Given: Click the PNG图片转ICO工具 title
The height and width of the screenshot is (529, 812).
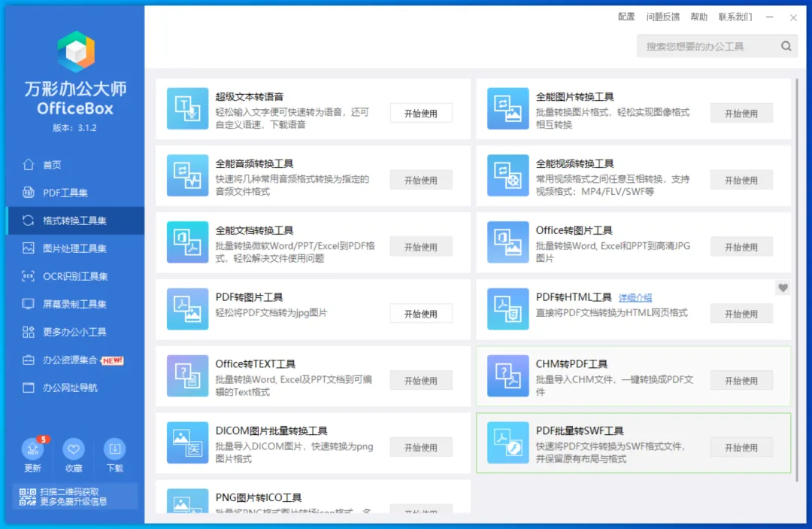Looking at the screenshot, I should (259, 498).
